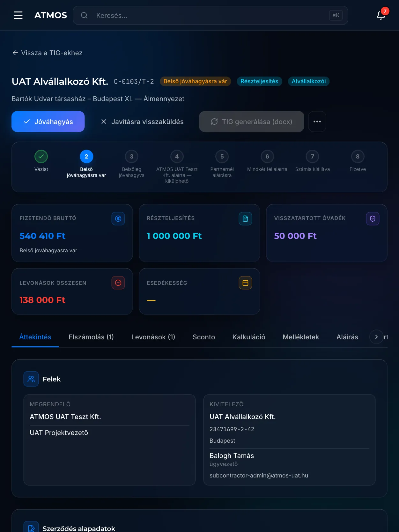Open the hamburger navigation menu
The image size is (399, 532).
(x=18, y=15)
